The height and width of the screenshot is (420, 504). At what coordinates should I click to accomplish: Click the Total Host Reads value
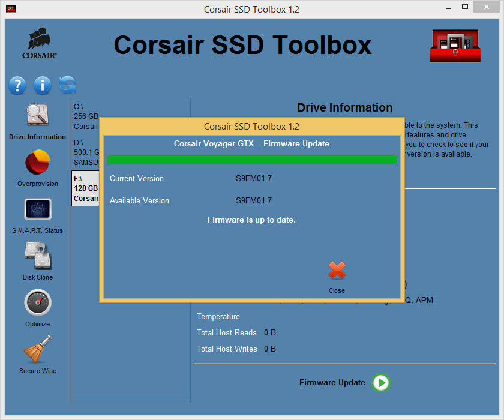270,332
